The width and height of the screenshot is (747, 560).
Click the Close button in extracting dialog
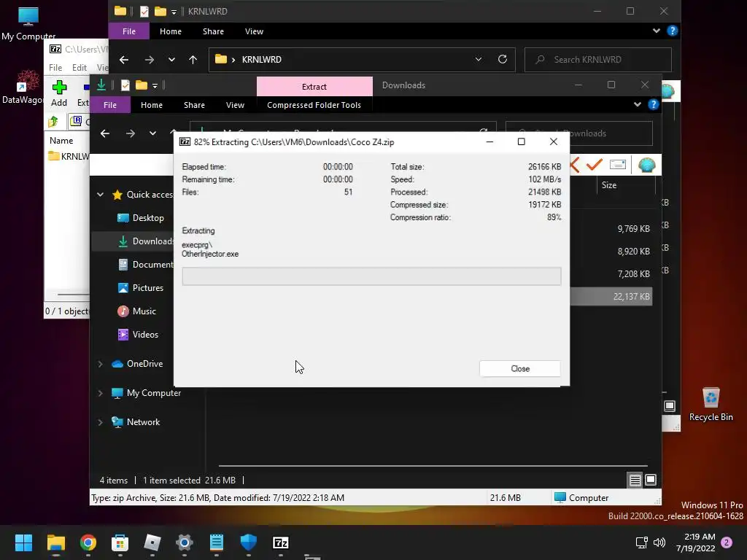[x=519, y=368]
